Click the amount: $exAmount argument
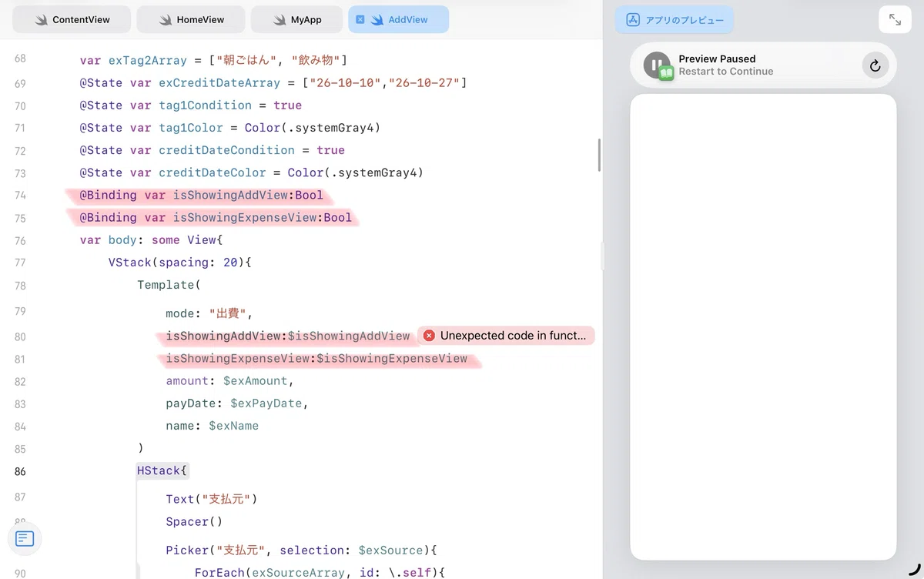Viewport: 924px width, 579px height. (x=230, y=380)
